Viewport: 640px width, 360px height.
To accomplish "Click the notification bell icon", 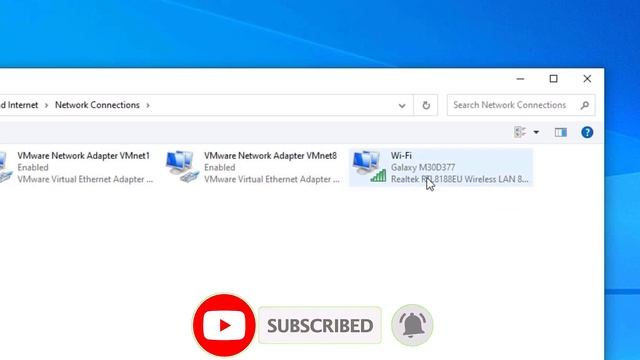I will 412,325.
